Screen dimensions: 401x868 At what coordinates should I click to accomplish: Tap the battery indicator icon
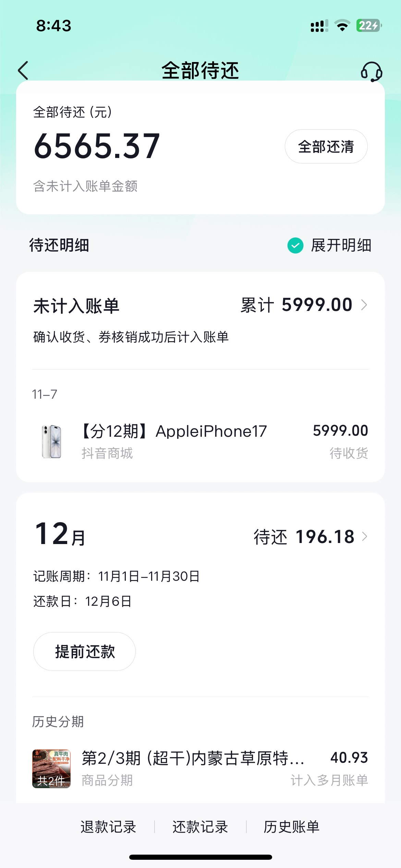pos(369,26)
